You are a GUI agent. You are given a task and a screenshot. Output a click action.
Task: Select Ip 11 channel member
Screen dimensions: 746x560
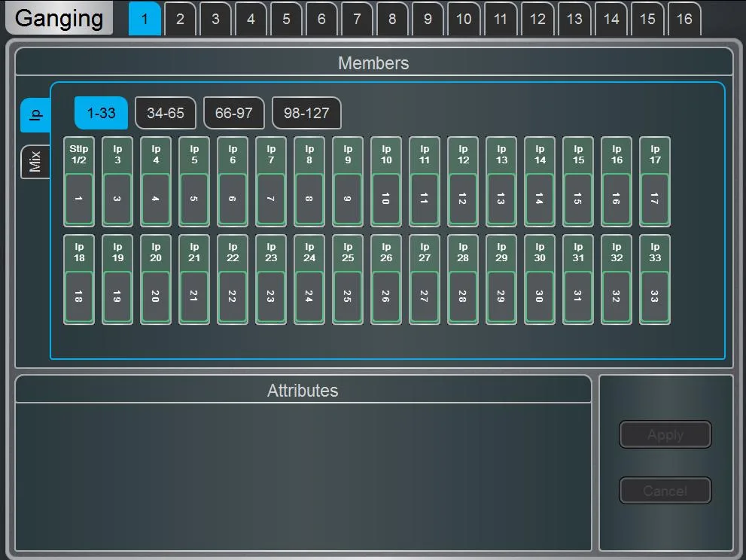pyautogui.click(x=425, y=181)
